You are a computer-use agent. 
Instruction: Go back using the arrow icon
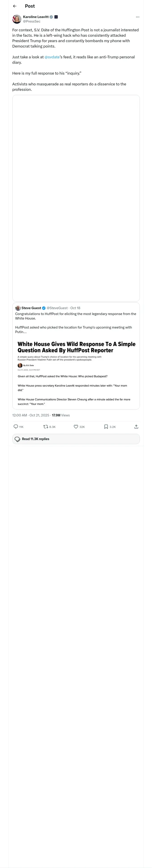pos(14,6)
